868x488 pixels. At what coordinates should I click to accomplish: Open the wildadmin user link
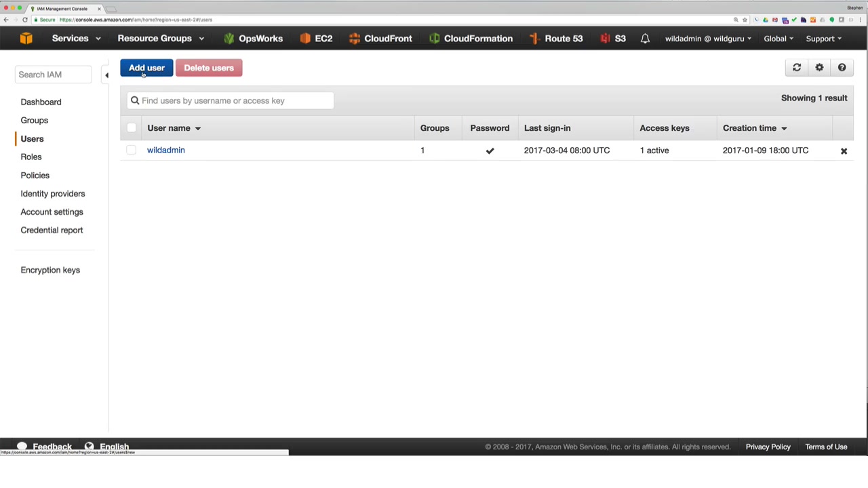pos(166,150)
